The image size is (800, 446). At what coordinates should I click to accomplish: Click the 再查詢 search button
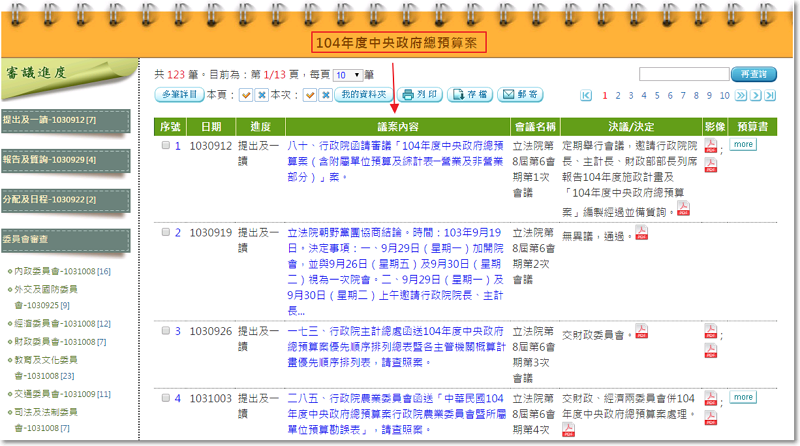753,74
